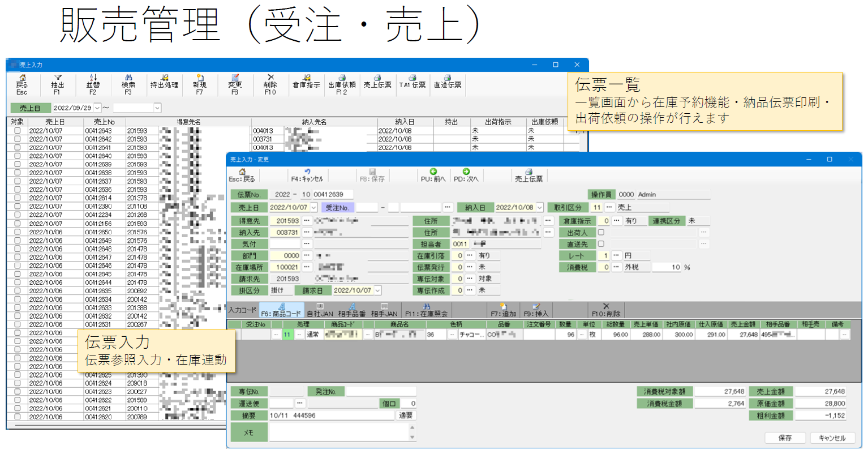Open F11:在庫照会 stock inquiry
This screenshot has width=868, height=458.
tap(426, 310)
